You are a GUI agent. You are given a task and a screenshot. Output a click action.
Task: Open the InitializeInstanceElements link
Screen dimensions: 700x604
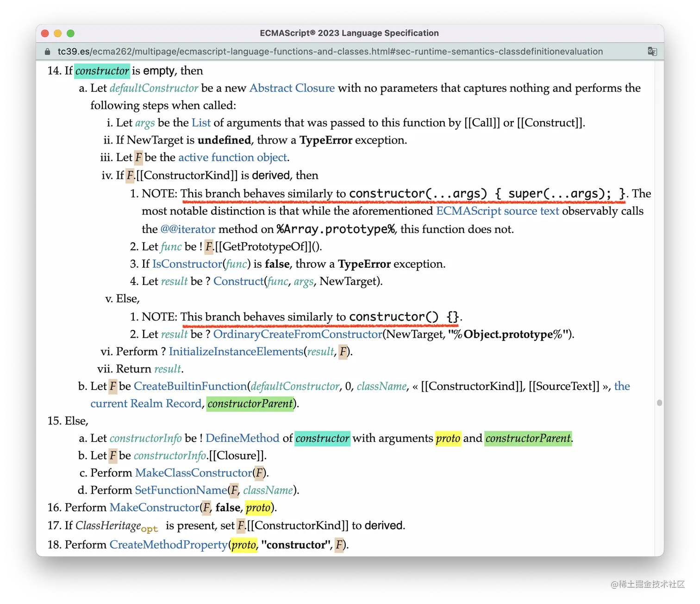(236, 352)
